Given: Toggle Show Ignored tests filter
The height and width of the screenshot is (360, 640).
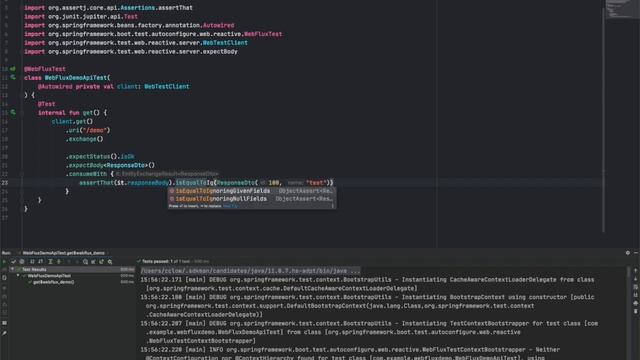Looking at the screenshot, I should click(x=22, y=262).
